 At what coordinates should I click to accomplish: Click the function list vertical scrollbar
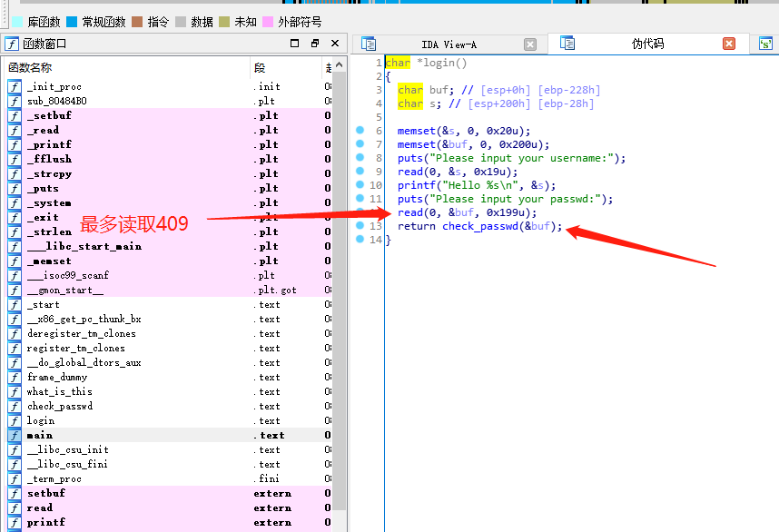click(x=340, y=291)
